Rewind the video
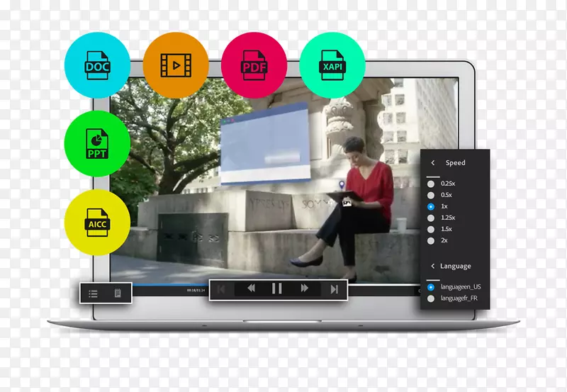 251,289
